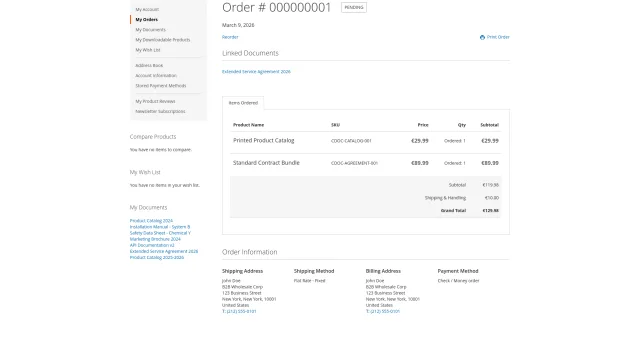Click the CDOC-AGREEMENT-001 SKU cell
640x360 pixels.
coord(354,163)
